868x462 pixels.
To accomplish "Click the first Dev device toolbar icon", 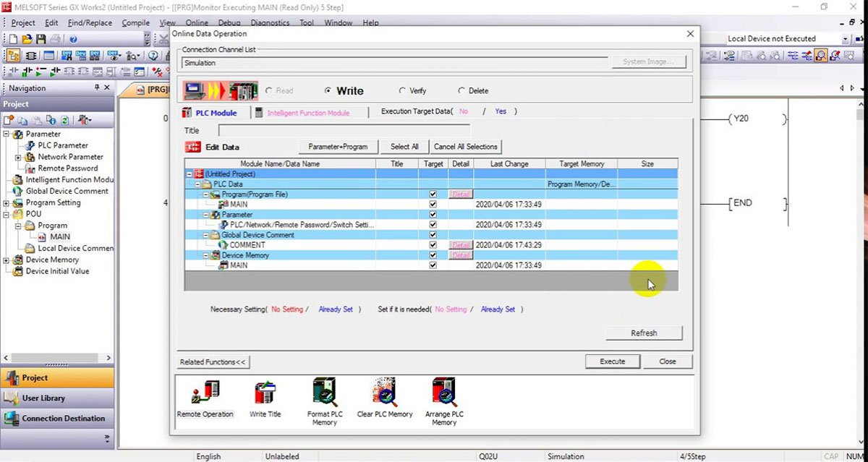I will [67, 56].
